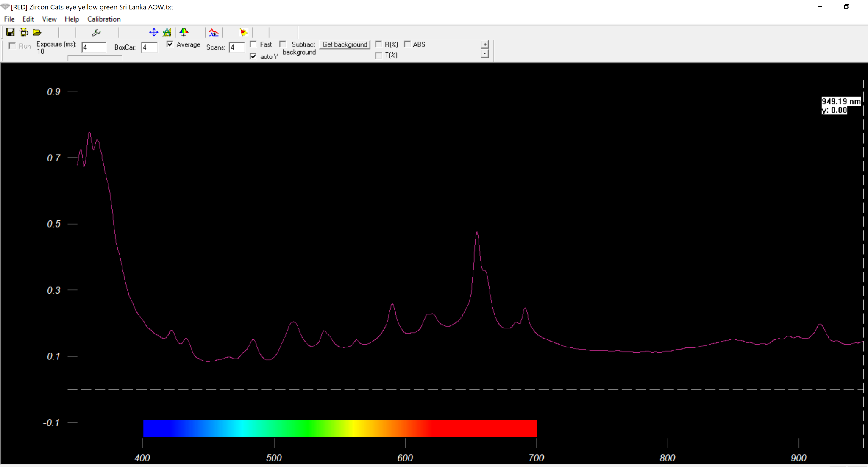Viewport: 868px width, 467px height.
Task: Click the plus button on panel right
Action: [x=485, y=44]
